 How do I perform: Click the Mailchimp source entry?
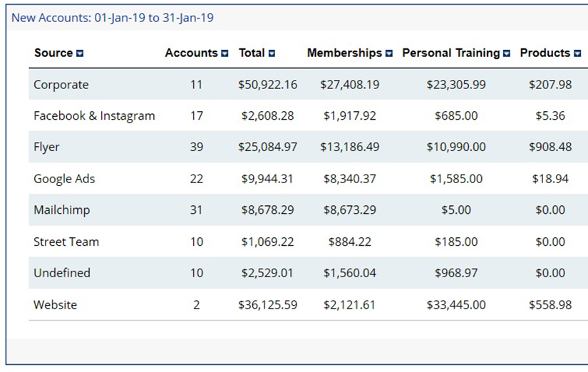click(x=62, y=210)
